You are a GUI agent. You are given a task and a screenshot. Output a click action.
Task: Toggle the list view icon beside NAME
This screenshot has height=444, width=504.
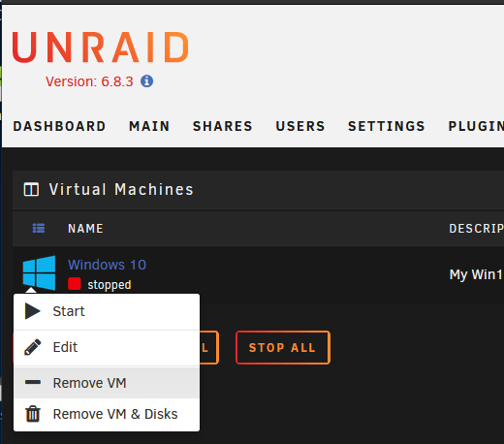(39, 228)
